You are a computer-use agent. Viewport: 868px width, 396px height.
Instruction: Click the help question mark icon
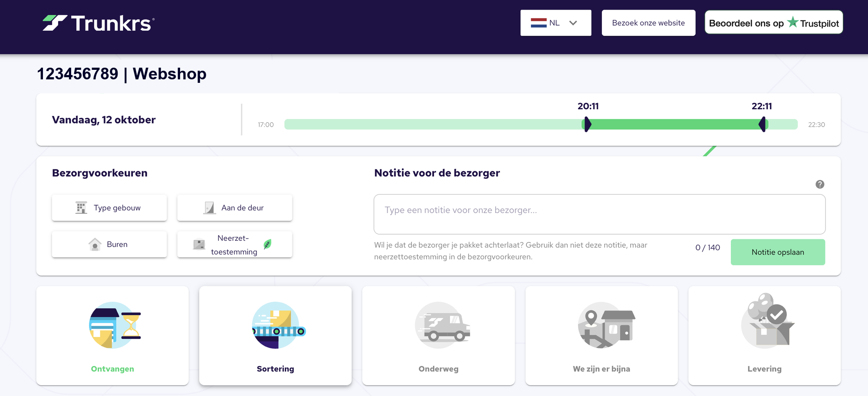(820, 184)
